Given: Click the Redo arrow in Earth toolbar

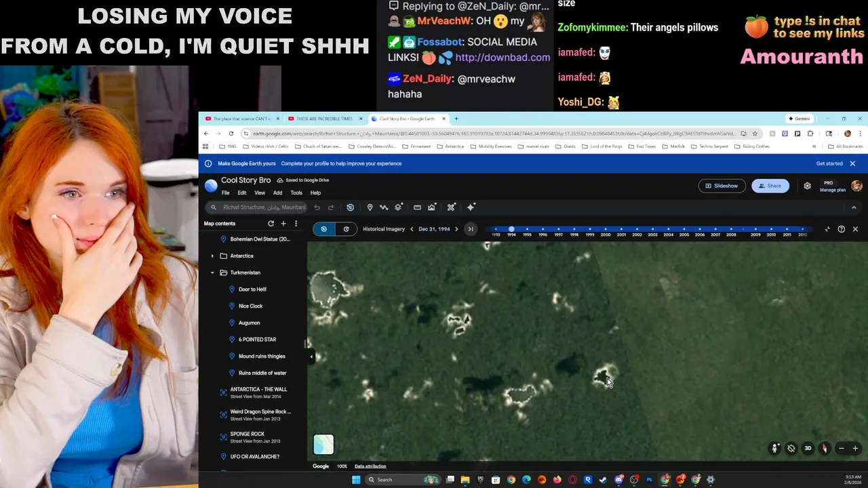Looking at the screenshot, I should (x=331, y=207).
